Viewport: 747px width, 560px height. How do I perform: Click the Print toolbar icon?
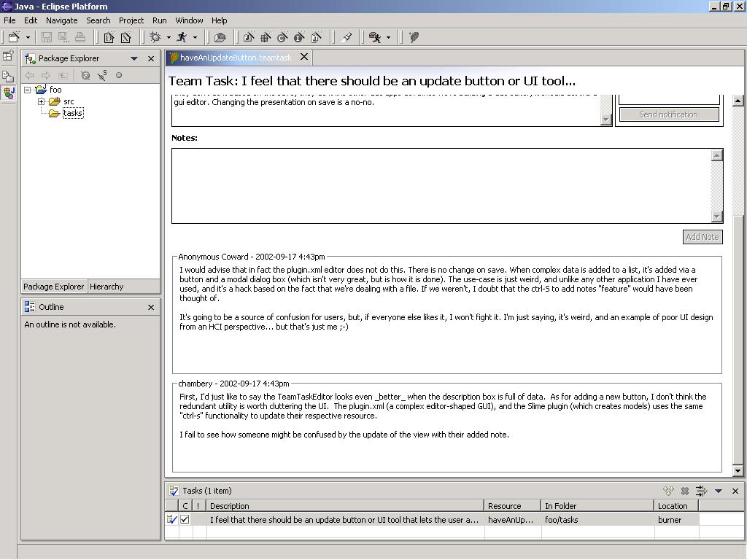(x=80, y=37)
